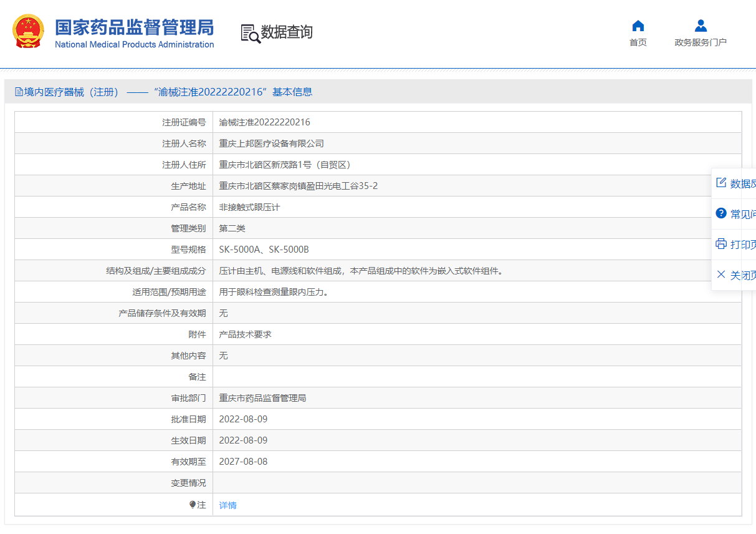Click structure description starting 压计由主机
This screenshot has height=534, width=756.
pyautogui.click(x=361, y=271)
